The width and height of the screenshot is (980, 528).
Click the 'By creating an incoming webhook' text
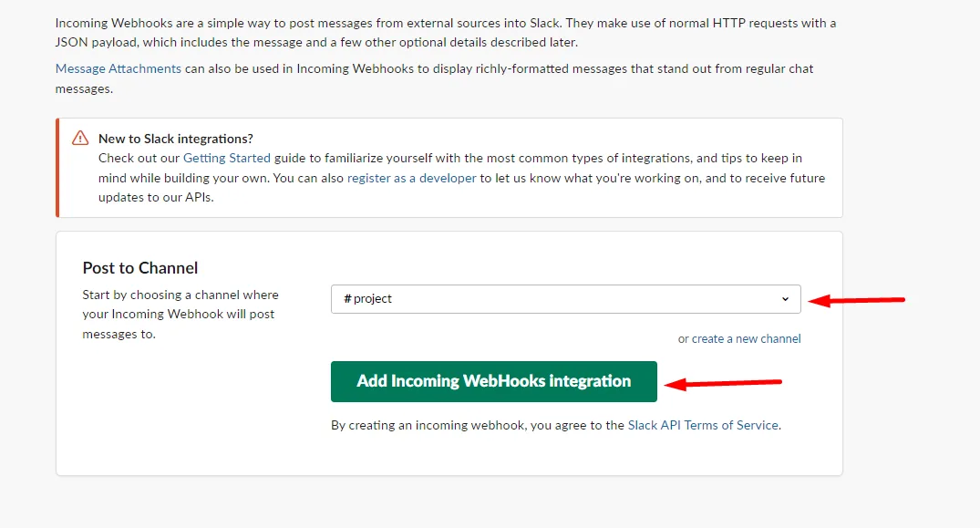point(428,426)
